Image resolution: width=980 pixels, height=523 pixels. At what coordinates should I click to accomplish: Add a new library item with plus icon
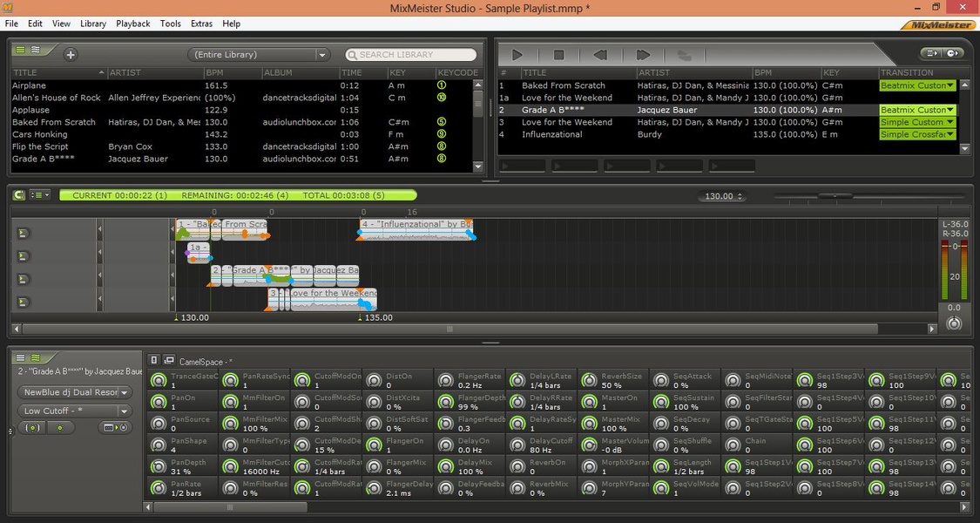coord(71,54)
